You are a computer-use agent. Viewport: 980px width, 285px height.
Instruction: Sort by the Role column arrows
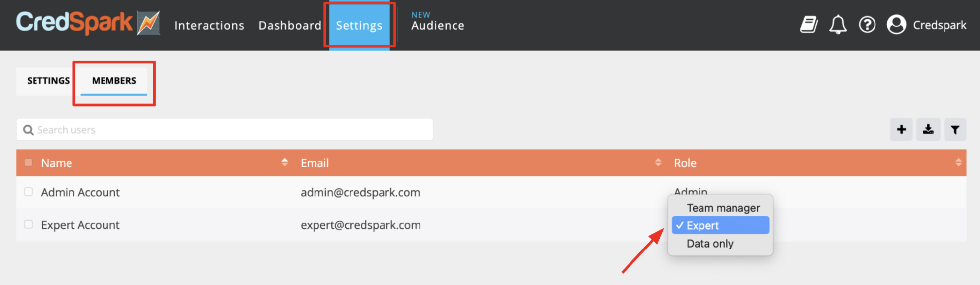click(x=958, y=162)
